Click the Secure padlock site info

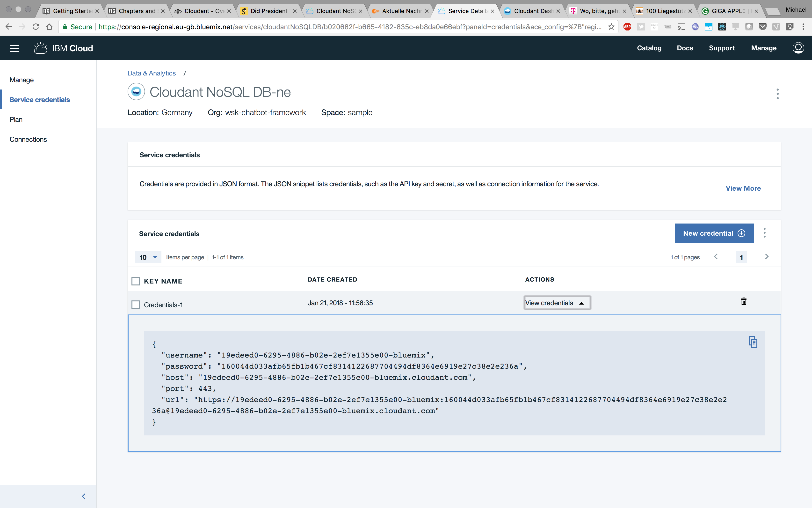pos(78,27)
